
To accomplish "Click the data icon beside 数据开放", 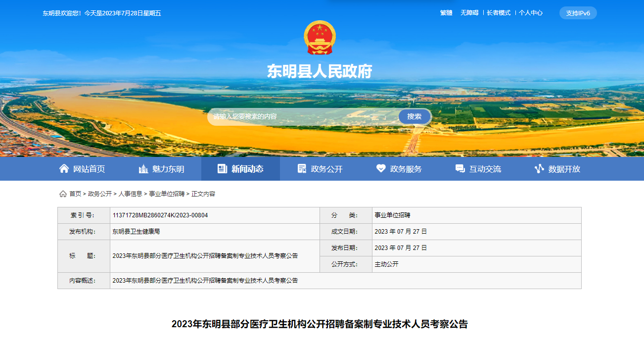I will click(x=539, y=169).
